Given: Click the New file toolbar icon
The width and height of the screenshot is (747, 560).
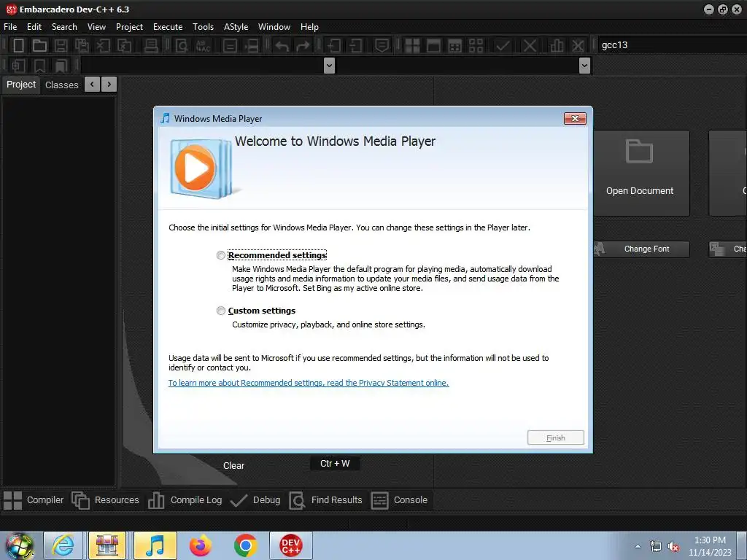Looking at the screenshot, I should coord(18,45).
